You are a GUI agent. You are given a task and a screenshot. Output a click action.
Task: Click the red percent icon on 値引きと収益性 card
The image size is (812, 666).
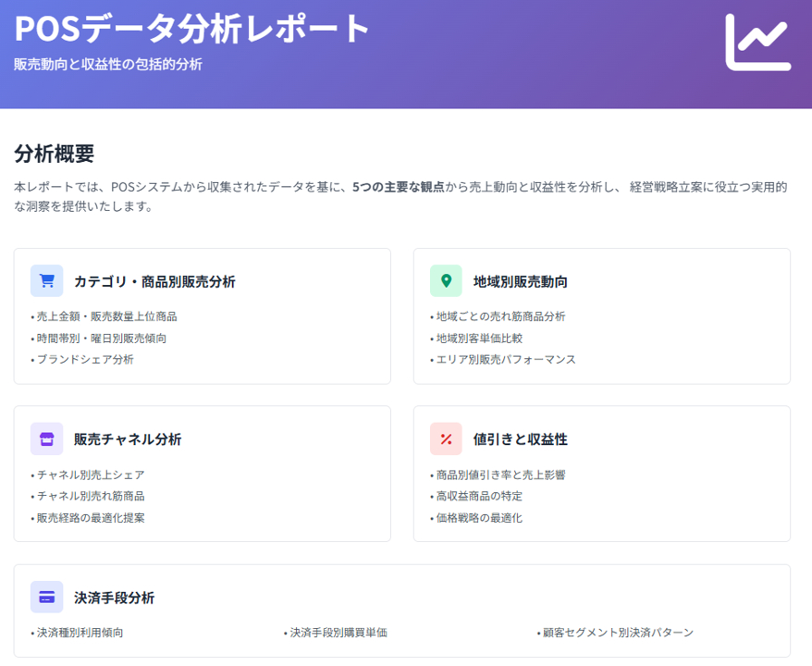click(x=448, y=438)
